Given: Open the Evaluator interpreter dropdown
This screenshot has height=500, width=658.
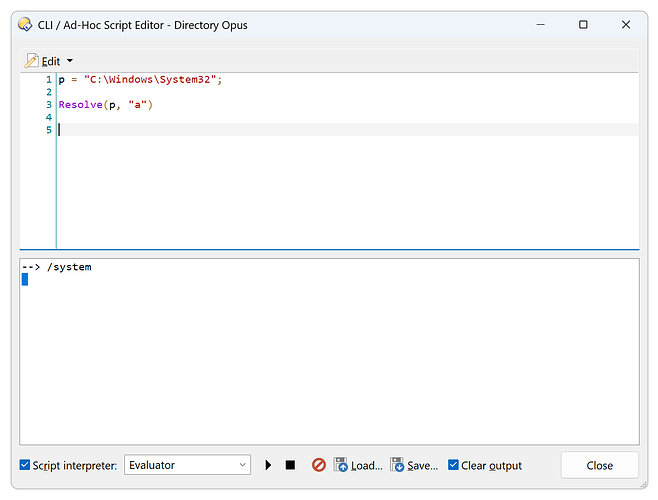Looking at the screenshot, I should [x=187, y=465].
